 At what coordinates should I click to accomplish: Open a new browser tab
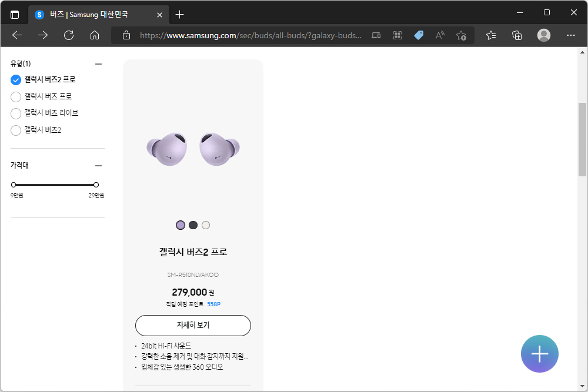tap(179, 15)
